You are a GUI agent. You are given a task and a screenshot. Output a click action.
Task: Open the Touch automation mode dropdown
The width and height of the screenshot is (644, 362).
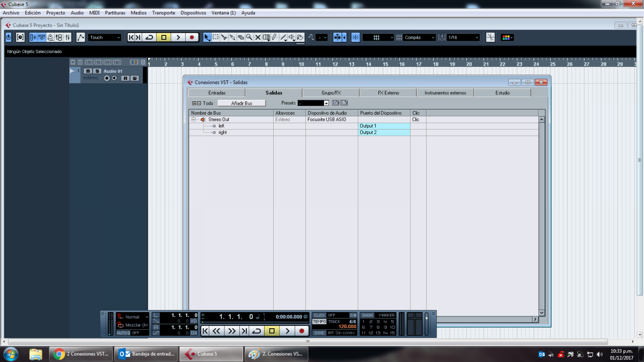point(105,37)
